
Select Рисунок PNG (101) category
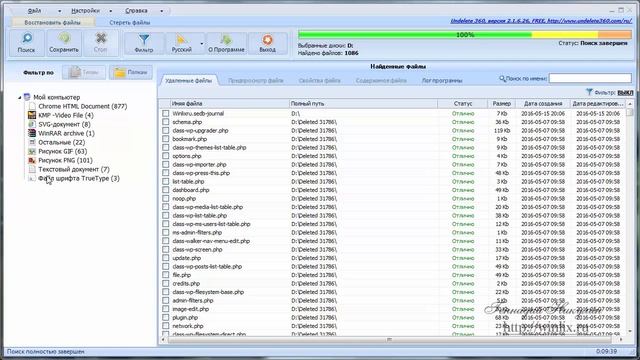(x=65, y=160)
